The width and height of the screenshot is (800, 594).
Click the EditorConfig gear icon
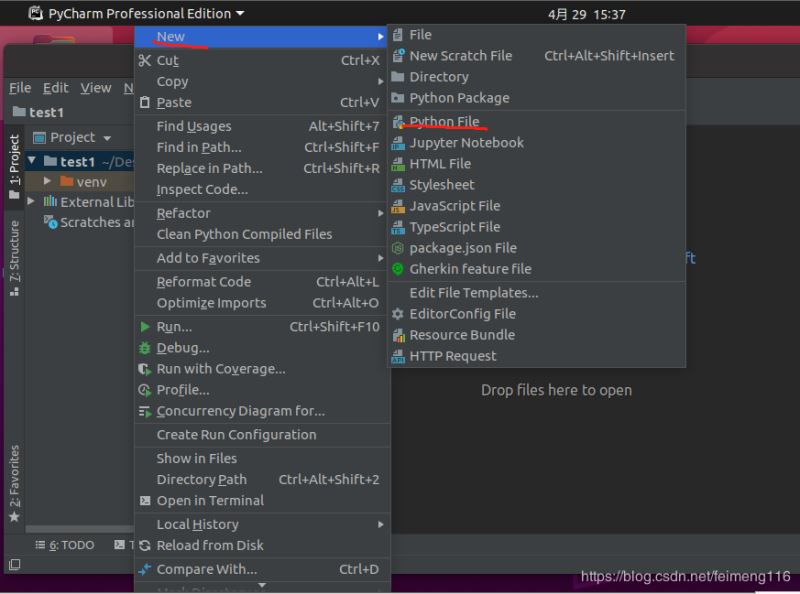click(x=398, y=314)
